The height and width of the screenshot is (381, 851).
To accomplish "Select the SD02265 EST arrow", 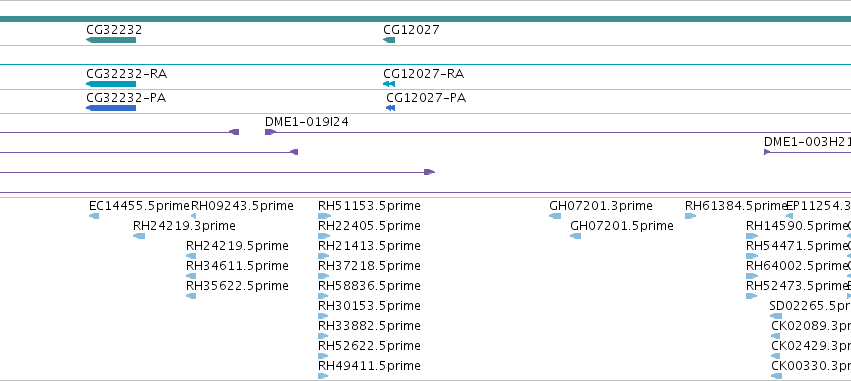I will tap(776, 316).
